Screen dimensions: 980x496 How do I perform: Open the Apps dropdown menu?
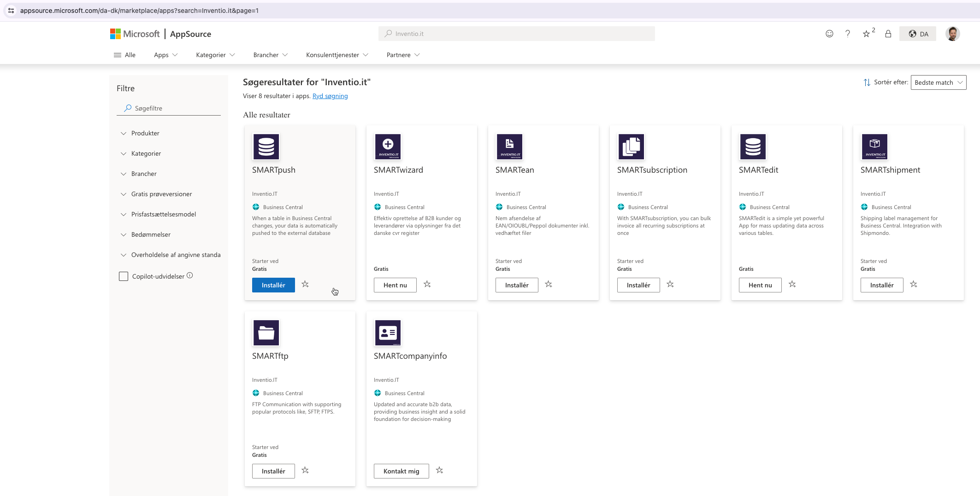click(x=165, y=55)
